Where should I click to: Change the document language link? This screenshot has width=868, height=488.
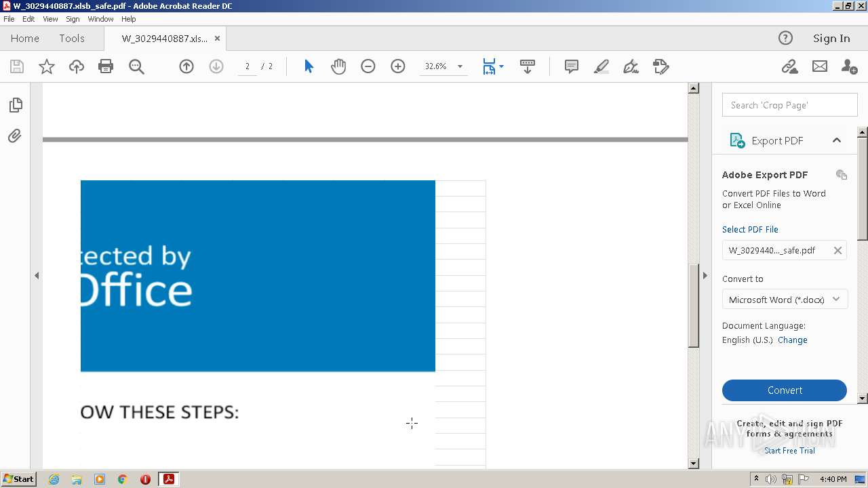click(793, 340)
